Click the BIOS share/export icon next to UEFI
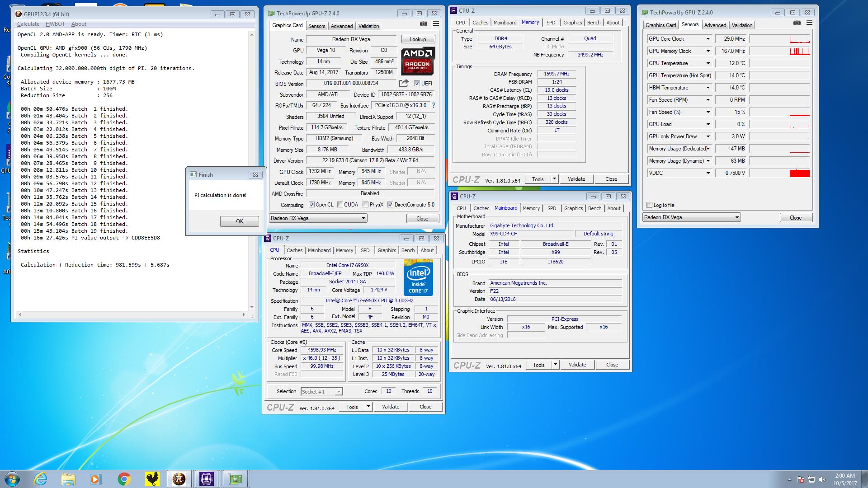The height and width of the screenshot is (488, 868). click(404, 83)
